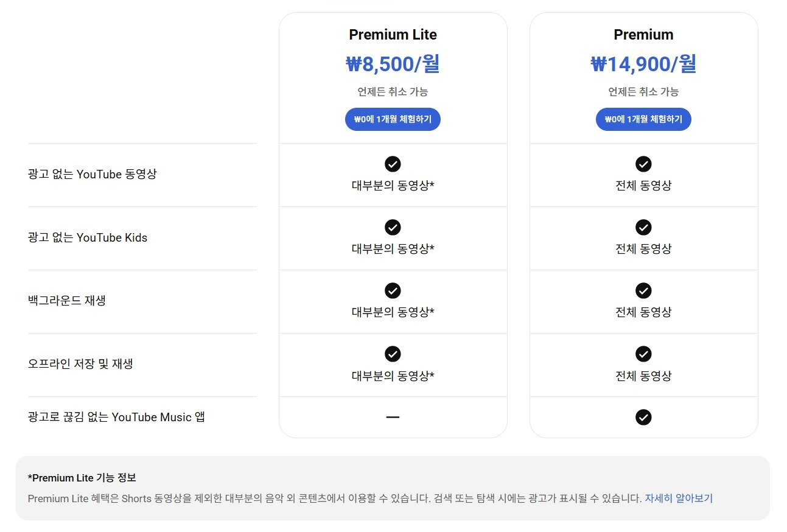The height and width of the screenshot is (532, 787).
Task: Click the *Premium Lite 기능 정보 heading
Action: (82, 478)
